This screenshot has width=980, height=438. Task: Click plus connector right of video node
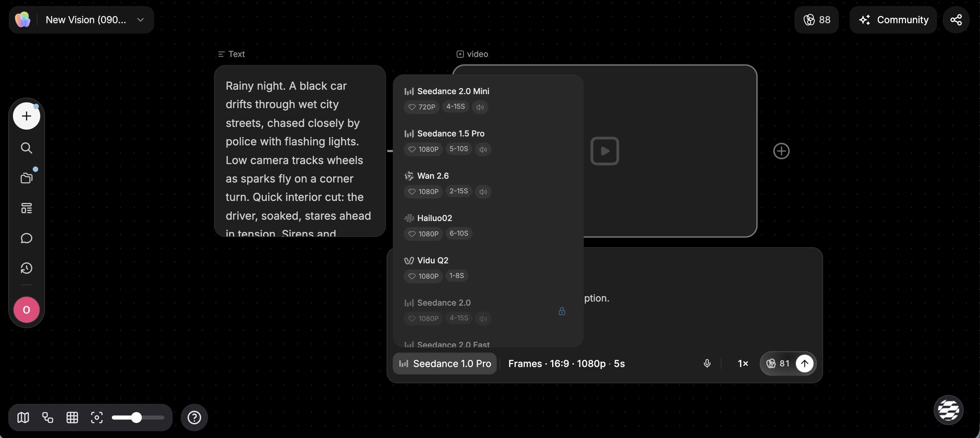tap(781, 151)
